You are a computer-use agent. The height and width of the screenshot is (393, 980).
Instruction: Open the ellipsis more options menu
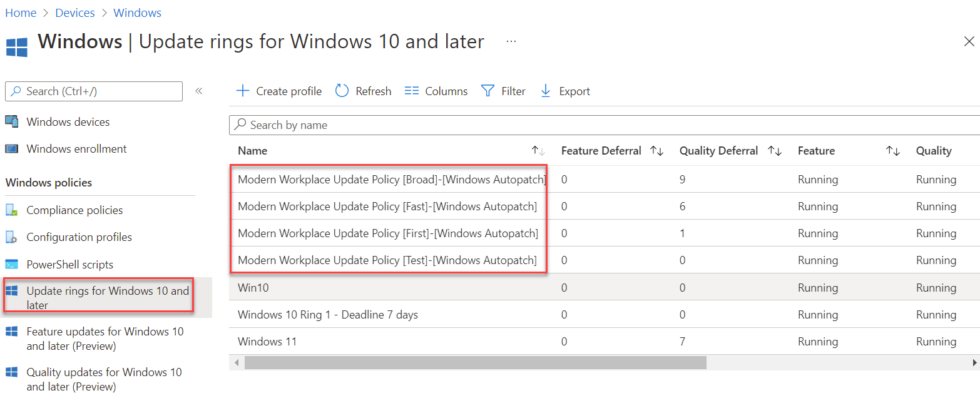[x=511, y=41]
